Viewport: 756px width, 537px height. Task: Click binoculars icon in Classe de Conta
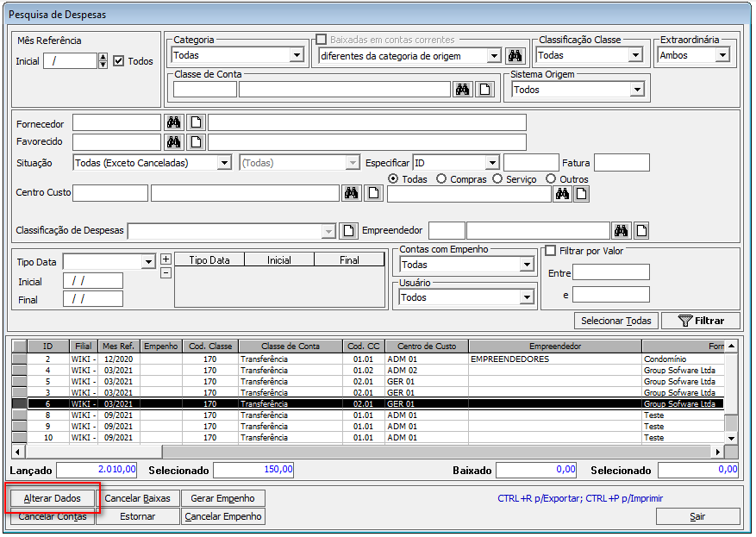point(463,90)
